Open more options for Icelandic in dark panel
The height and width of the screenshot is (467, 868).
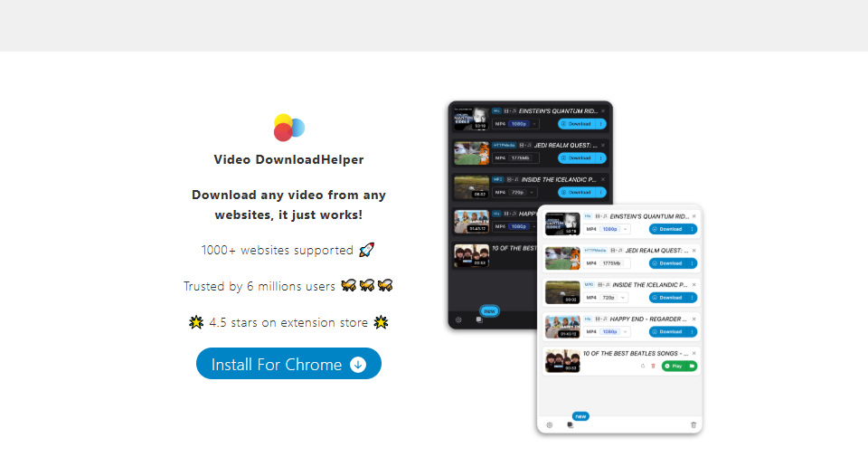(x=601, y=193)
